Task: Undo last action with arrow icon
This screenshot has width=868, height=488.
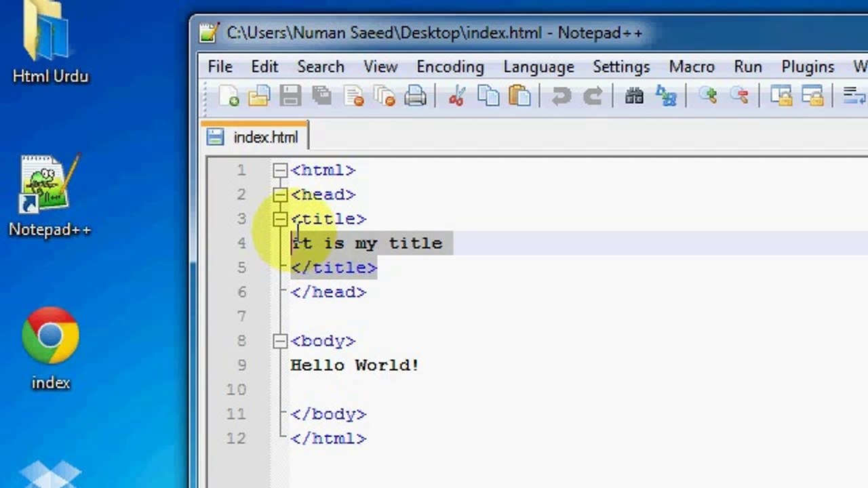Action: [561, 96]
